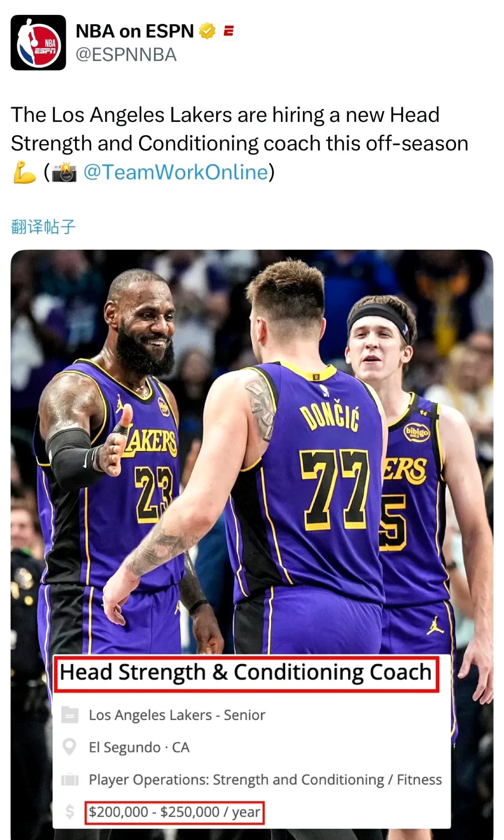Screen dimensions: 504x840
Task: Tap the 翻译帖子 translate post link
Action: 43,227
